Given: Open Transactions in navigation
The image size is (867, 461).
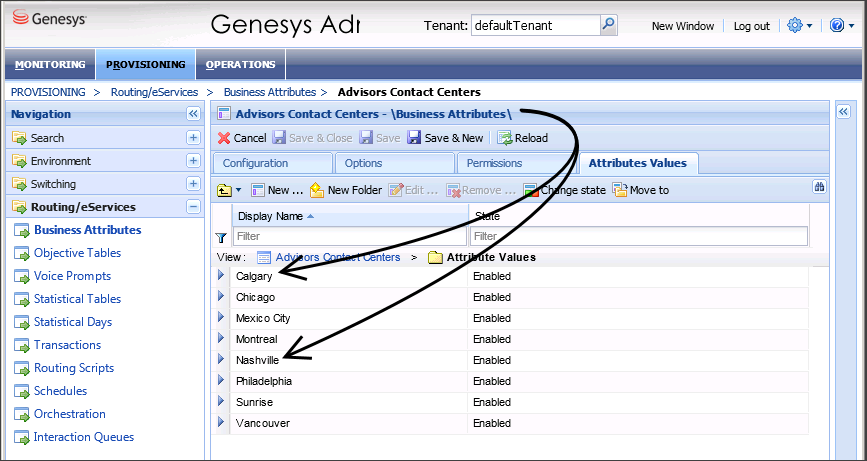Looking at the screenshot, I should click(67, 345).
